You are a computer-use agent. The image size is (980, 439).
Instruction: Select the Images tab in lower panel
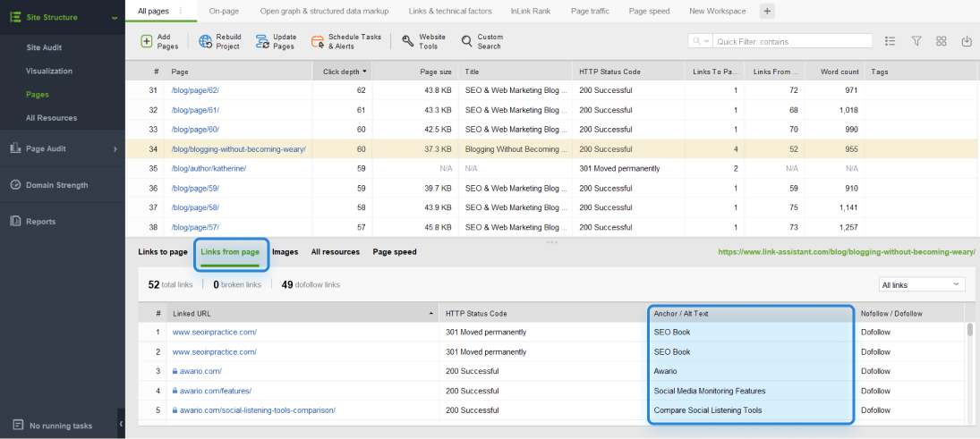[285, 251]
